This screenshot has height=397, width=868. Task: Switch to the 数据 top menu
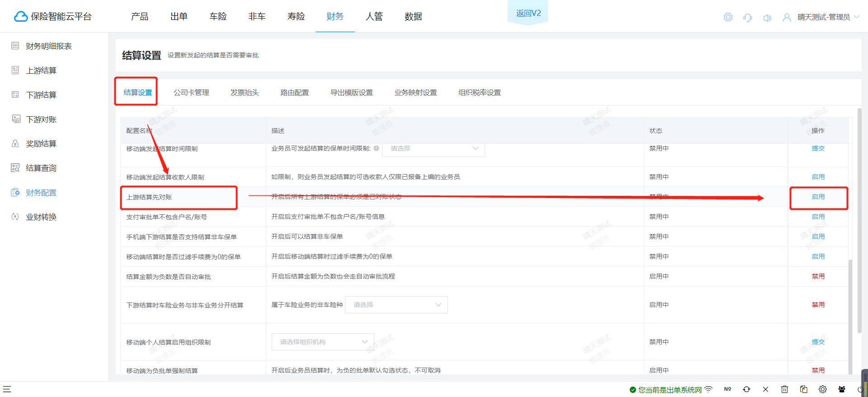pos(413,16)
